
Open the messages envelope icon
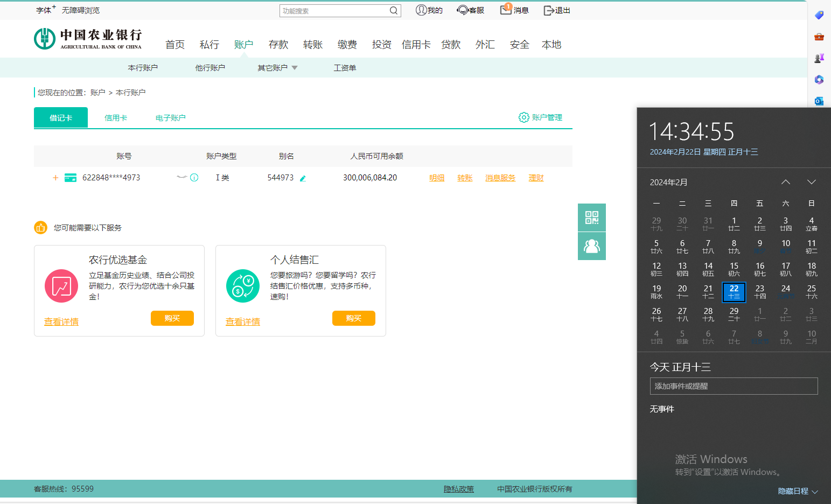(506, 10)
